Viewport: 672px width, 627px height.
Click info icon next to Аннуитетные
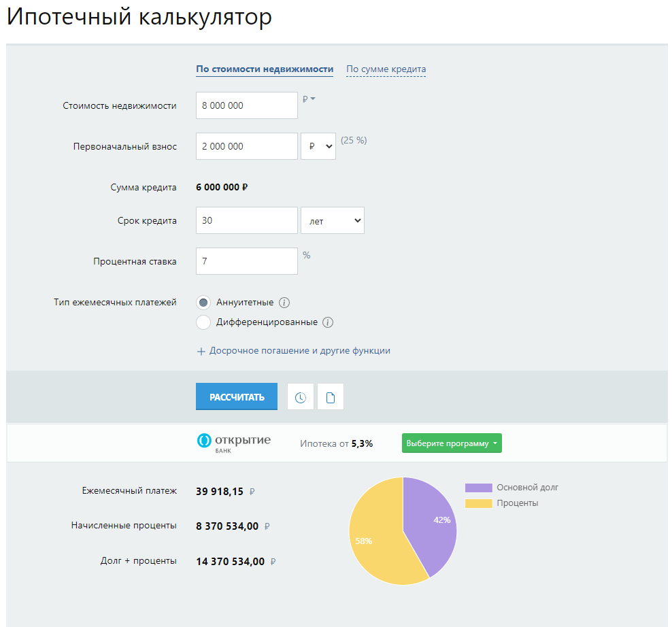[285, 303]
